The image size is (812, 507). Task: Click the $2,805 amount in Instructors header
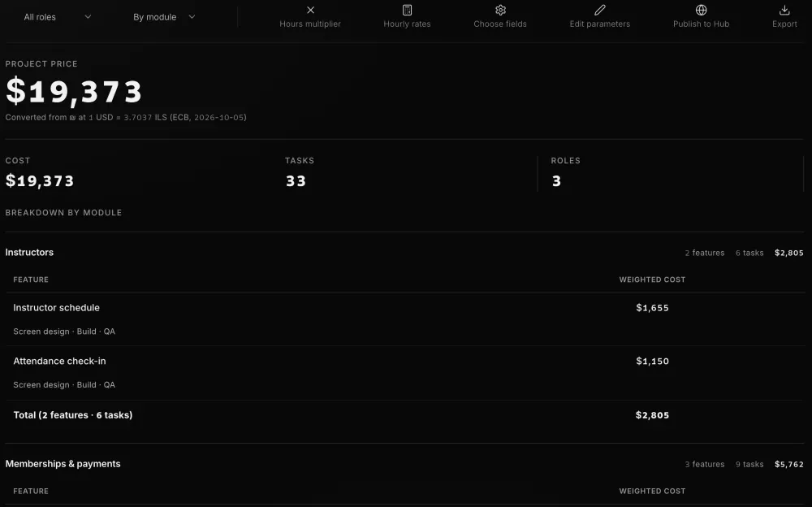tap(789, 253)
